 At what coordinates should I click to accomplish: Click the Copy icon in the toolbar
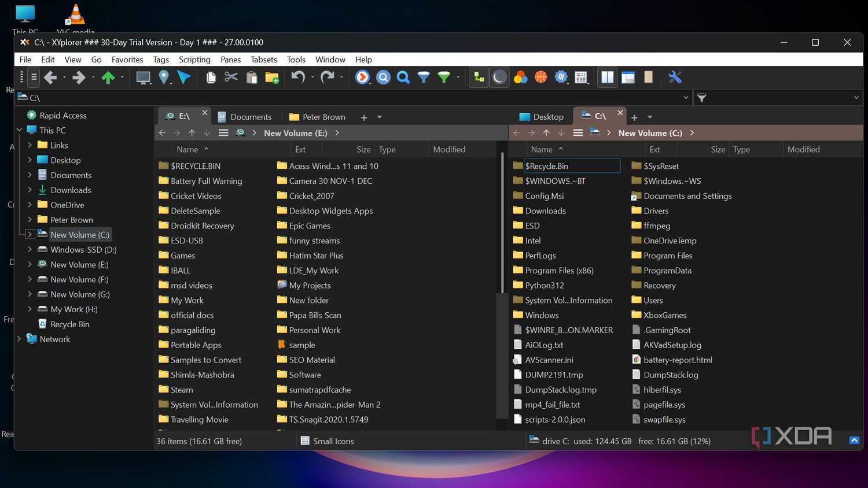[211, 77]
